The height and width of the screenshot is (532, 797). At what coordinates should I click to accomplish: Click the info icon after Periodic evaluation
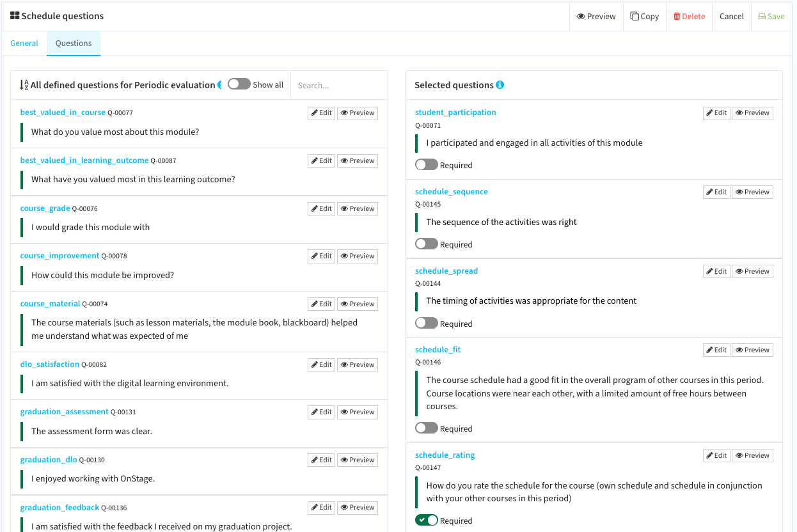pyautogui.click(x=220, y=84)
